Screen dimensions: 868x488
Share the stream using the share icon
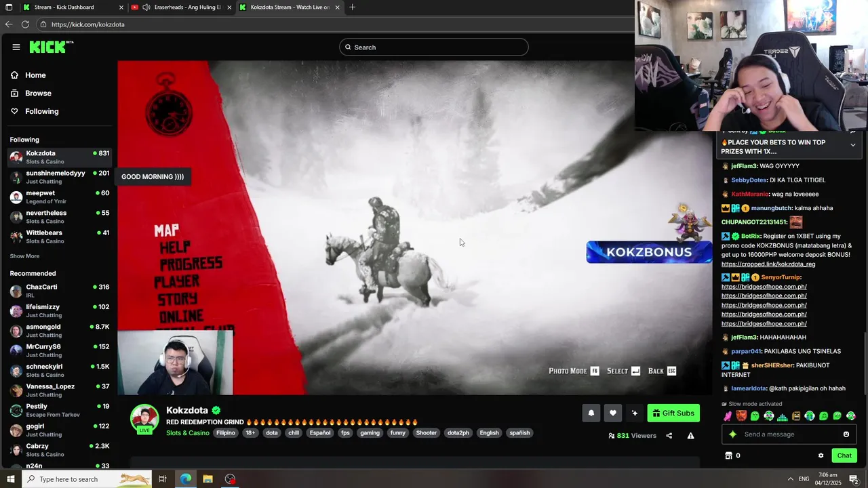click(669, 436)
